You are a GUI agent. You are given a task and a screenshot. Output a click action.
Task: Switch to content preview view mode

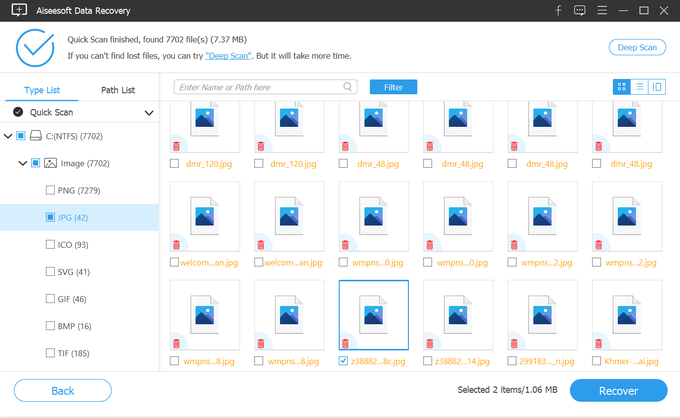click(657, 87)
